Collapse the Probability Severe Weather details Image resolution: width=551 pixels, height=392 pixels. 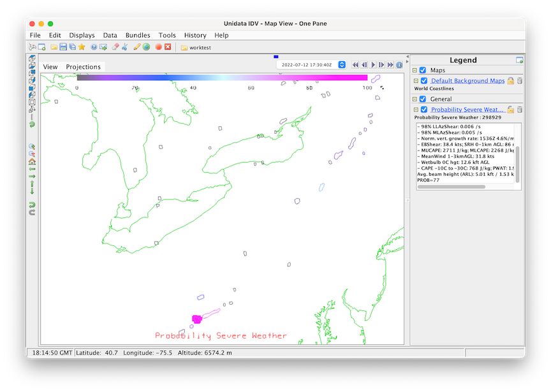point(416,110)
